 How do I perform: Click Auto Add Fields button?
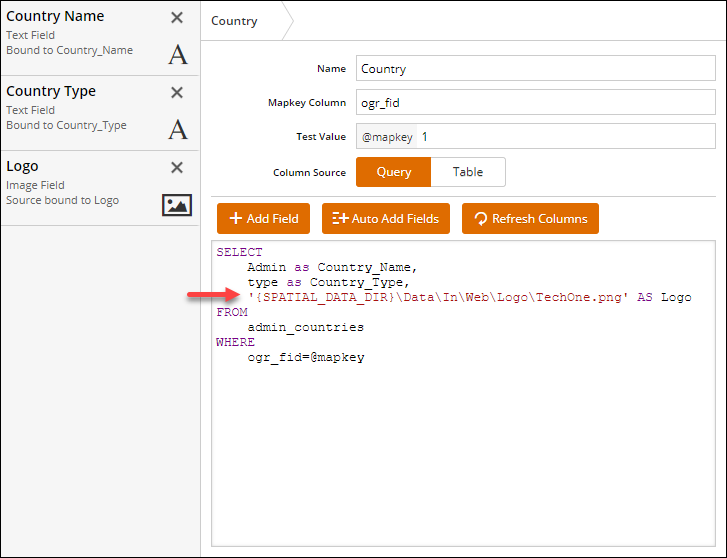click(x=386, y=218)
